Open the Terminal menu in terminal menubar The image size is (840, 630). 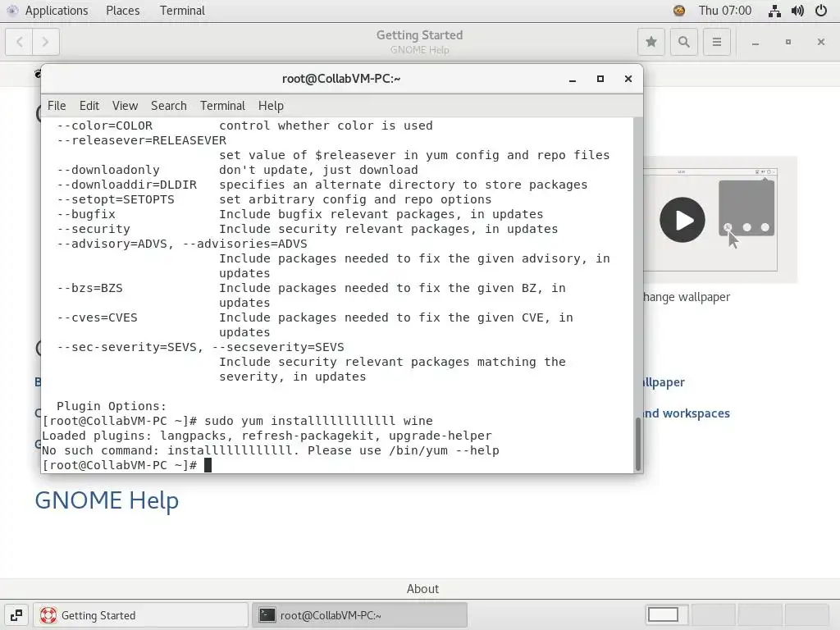coord(222,106)
